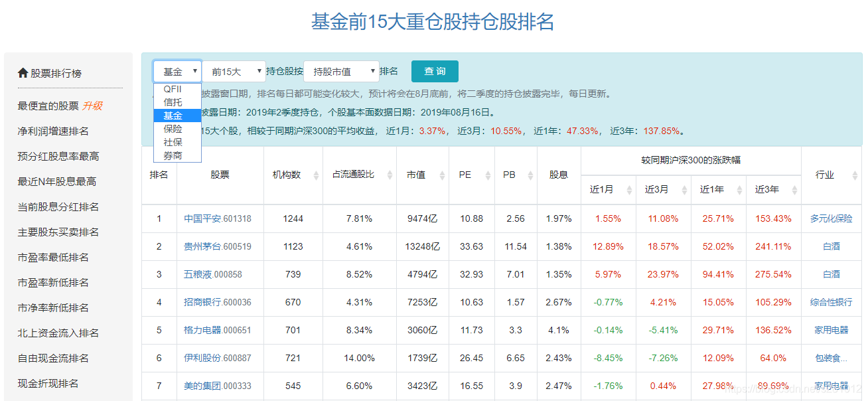Sort by 近3月 column sort arrows

[684, 190]
